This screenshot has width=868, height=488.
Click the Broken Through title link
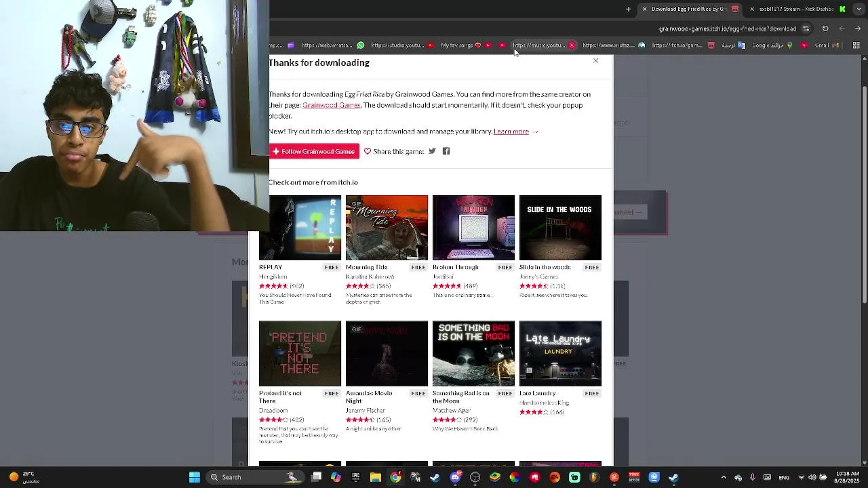(456, 267)
